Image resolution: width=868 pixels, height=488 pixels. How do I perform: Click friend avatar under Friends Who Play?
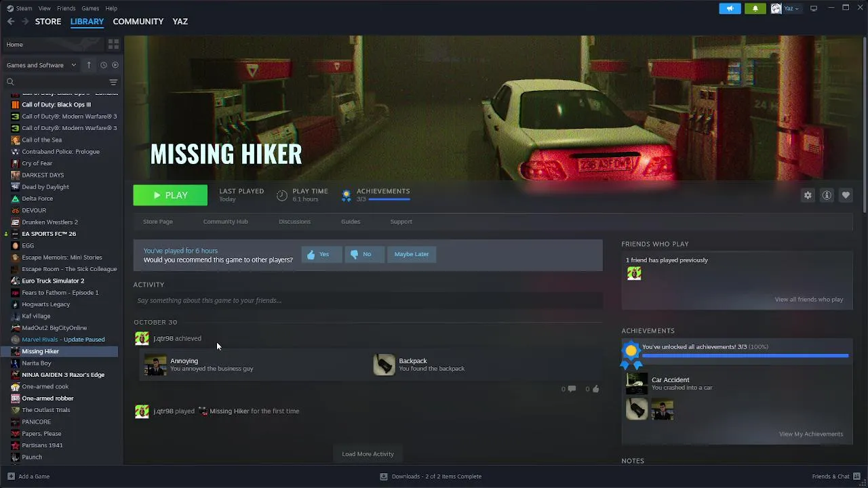(634, 273)
